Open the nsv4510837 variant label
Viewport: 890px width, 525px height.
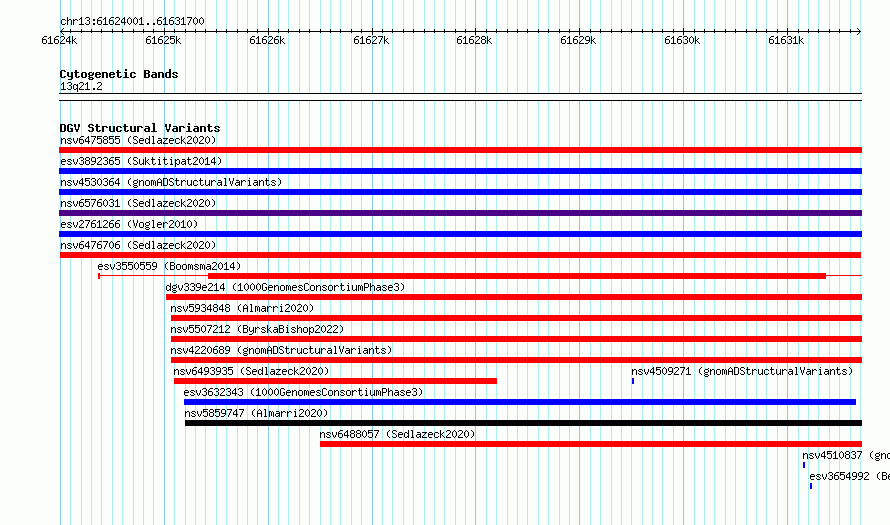846,455
